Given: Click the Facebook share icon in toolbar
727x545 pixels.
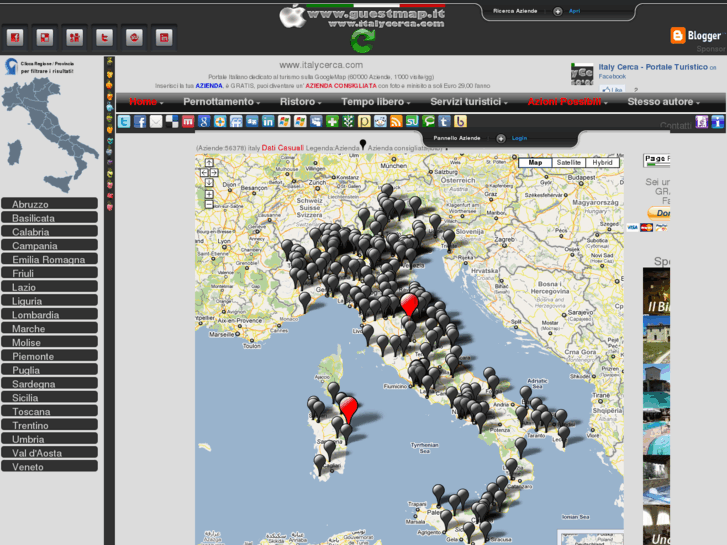Looking at the screenshot, I should point(141,122).
